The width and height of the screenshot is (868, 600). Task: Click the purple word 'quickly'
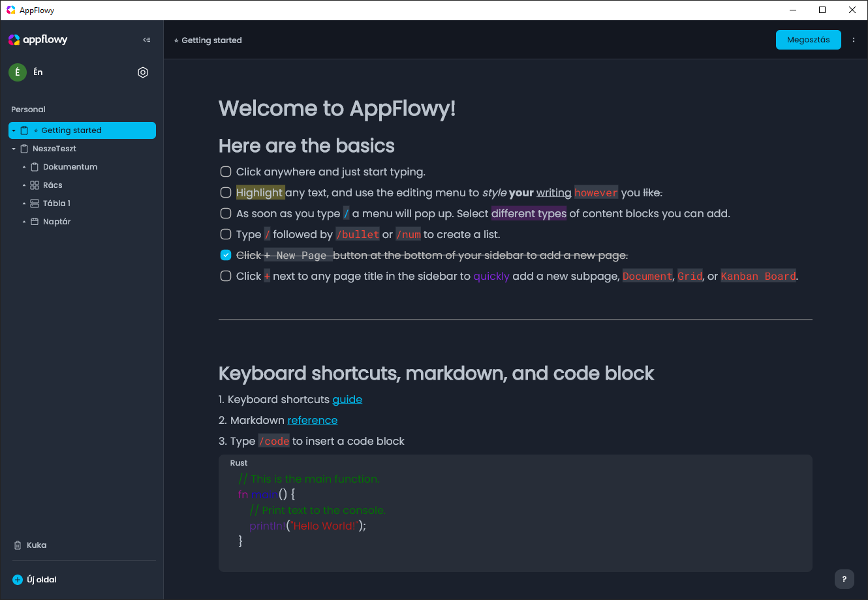pyautogui.click(x=491, y=276)
